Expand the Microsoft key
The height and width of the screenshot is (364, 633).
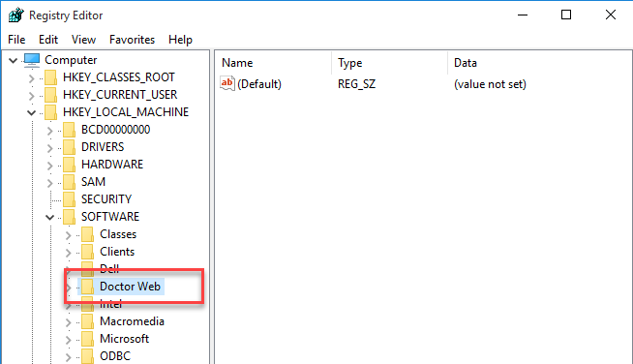69,340
